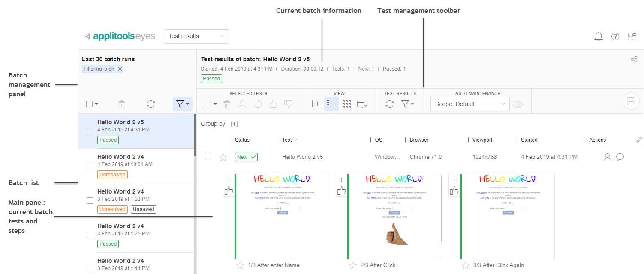This screenshot has height=274, width=644.
Task: Expand the Scope: Default dropdown
Action: pos(469,104)
